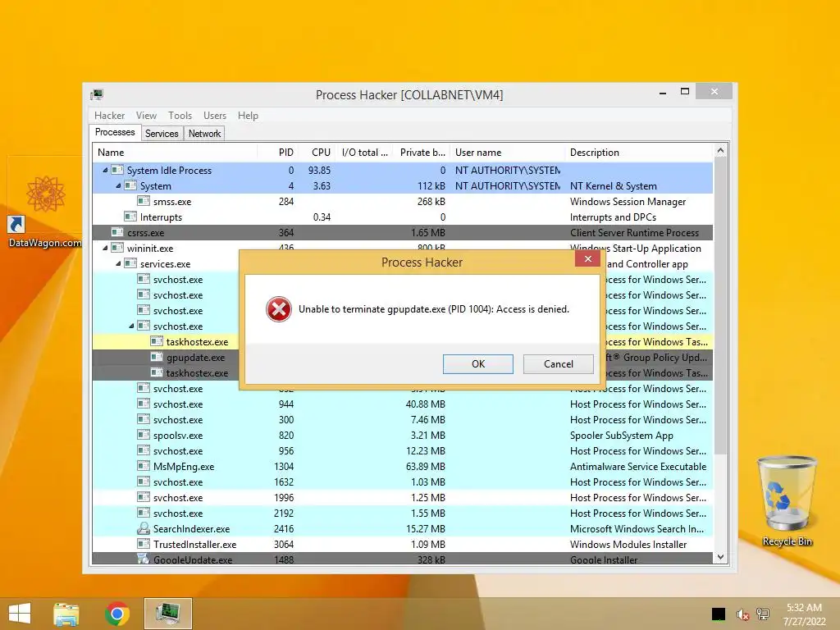Click the red error icon in dialog
Viewport: 840px width, 630px height.
[279, 309]
